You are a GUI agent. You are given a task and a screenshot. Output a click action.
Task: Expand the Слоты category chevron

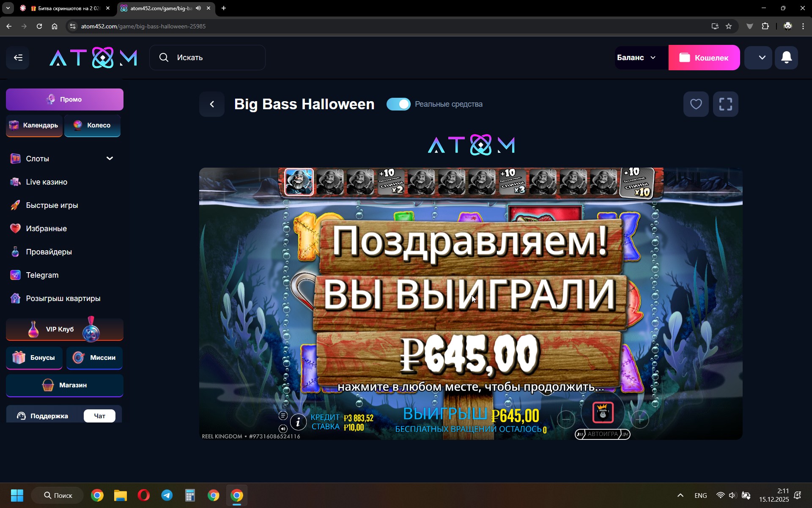click(x=110, y=158)
